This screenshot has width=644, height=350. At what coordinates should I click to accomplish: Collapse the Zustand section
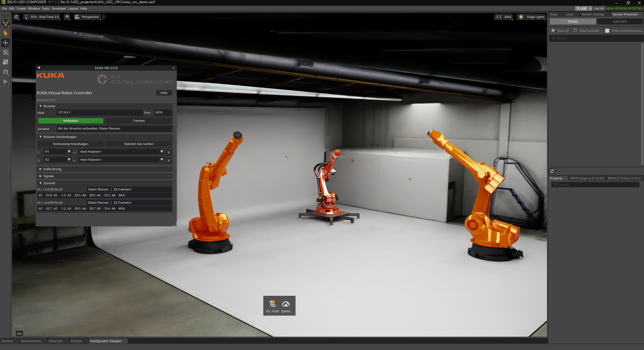[40, 183]
